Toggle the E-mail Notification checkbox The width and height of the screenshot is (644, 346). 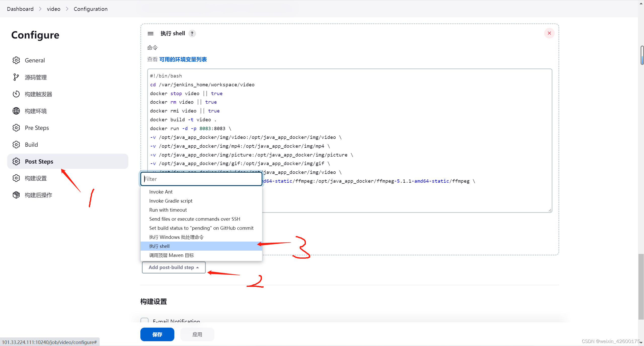pos(144,320)
